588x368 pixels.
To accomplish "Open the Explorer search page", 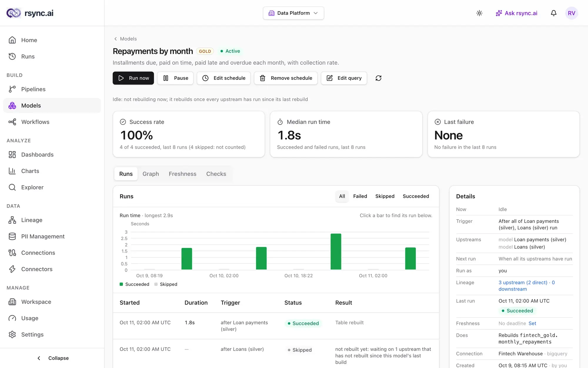I will coord(52,187).
